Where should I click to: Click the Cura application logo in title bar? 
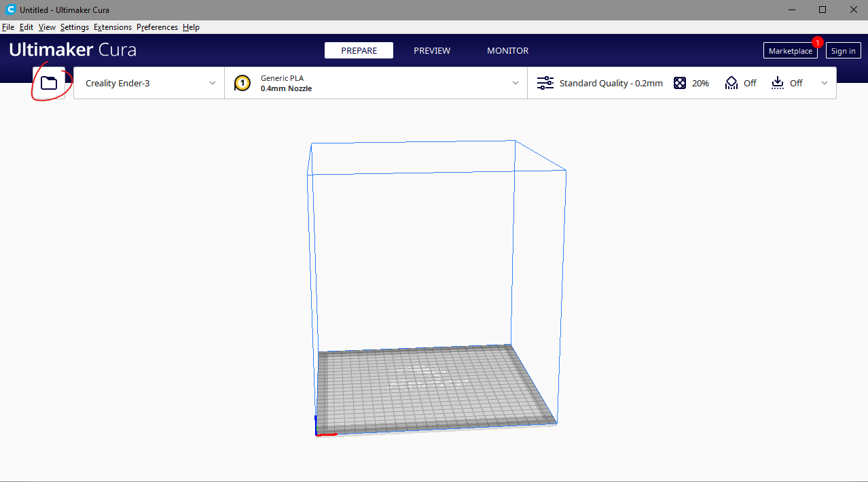[10, 10]
